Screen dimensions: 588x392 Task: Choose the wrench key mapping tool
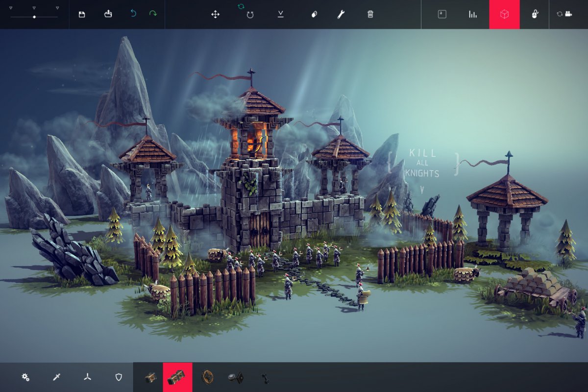tap(341, 14)
